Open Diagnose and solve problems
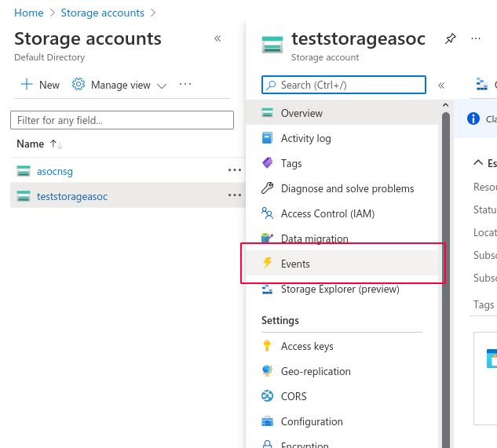The width and height of the screenshot is (497, 448). coord(342,188)
